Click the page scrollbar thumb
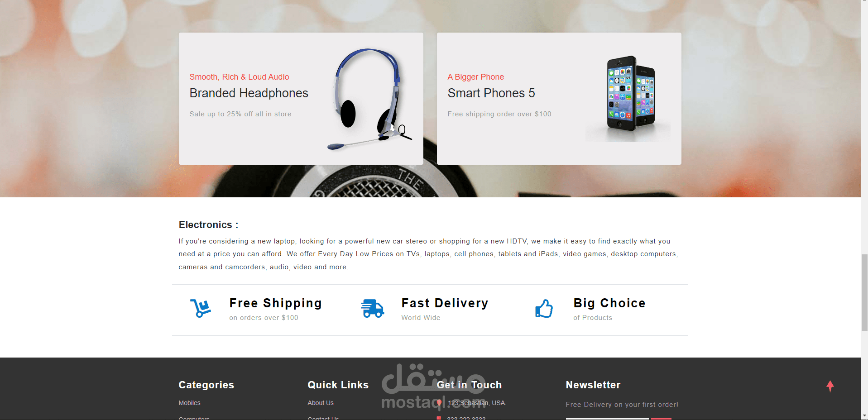Image resolution: width=868 pixels, height=420 pixels. tap(864, 292)
